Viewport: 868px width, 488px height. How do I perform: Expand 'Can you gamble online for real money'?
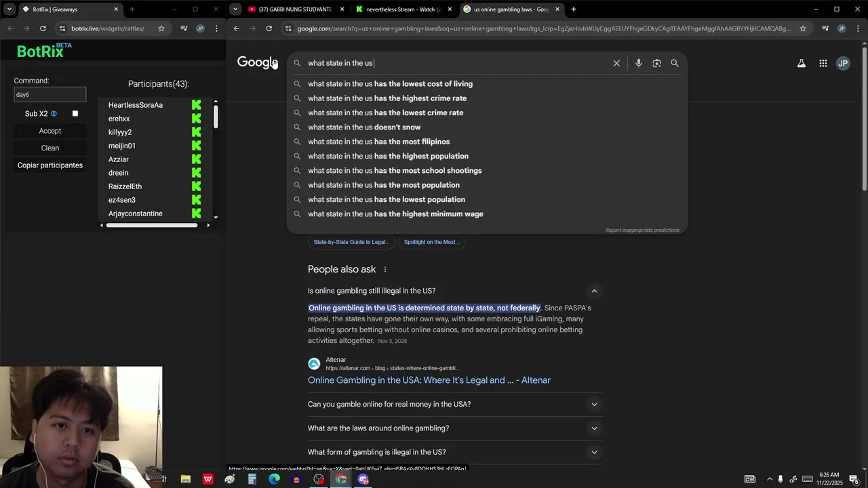[594, 405]
